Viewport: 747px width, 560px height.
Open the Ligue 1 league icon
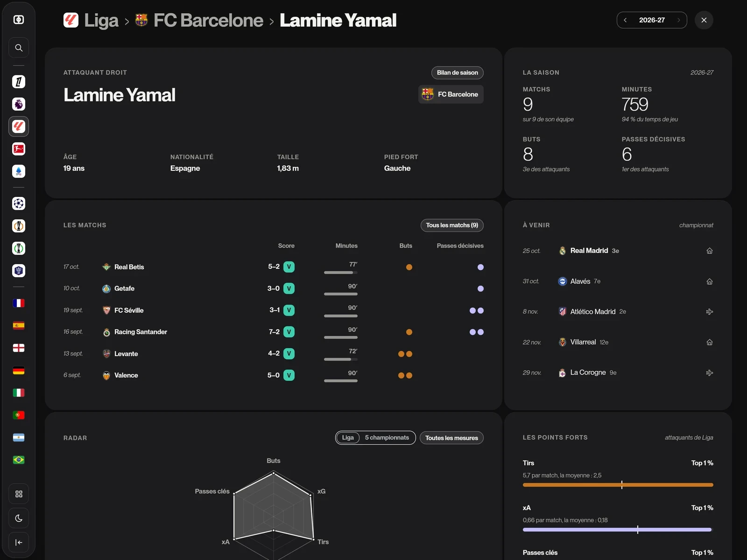(19, 82)
